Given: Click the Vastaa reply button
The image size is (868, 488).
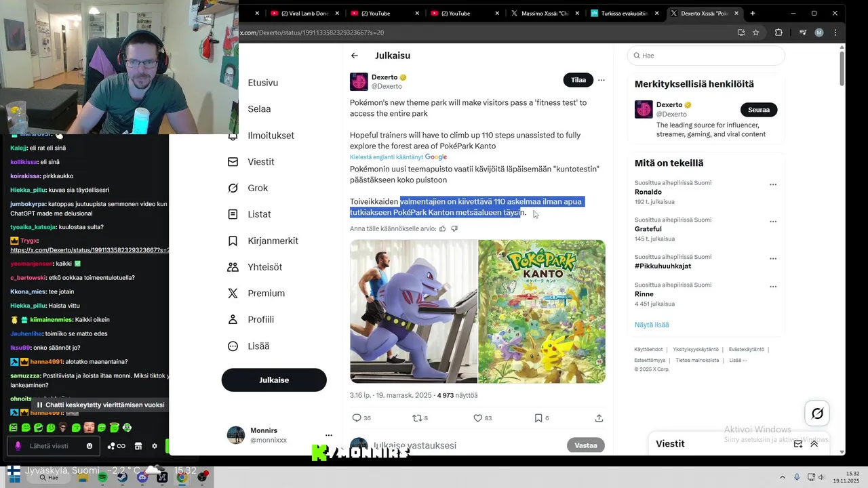Looking at the screenshot, I should [x=586, y=445].
